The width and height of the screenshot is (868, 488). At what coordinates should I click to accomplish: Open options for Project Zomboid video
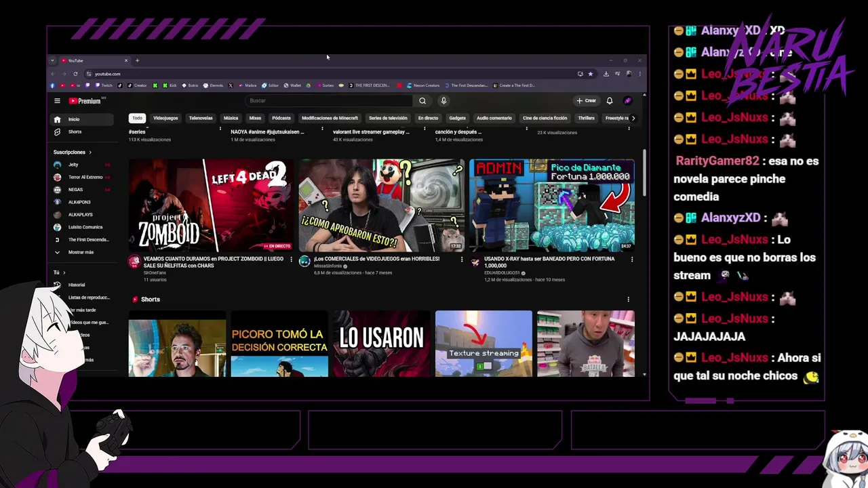[x=292, y=260]
